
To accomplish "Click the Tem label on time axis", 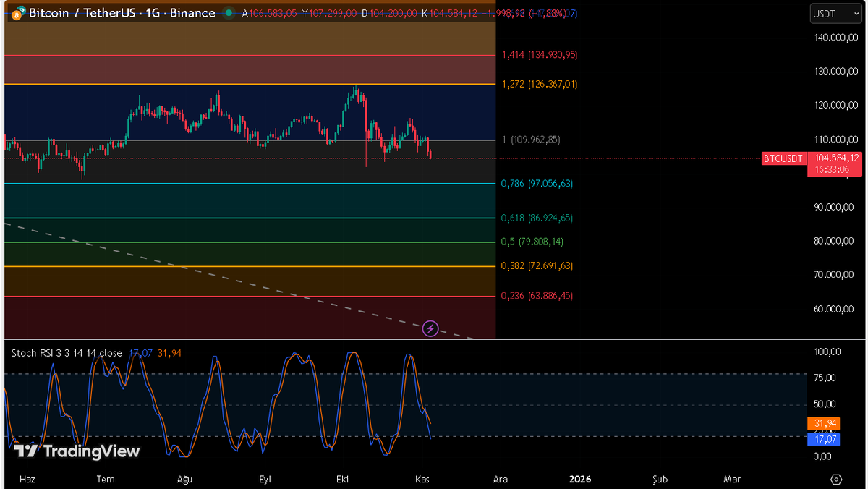I will pos(106,479).
